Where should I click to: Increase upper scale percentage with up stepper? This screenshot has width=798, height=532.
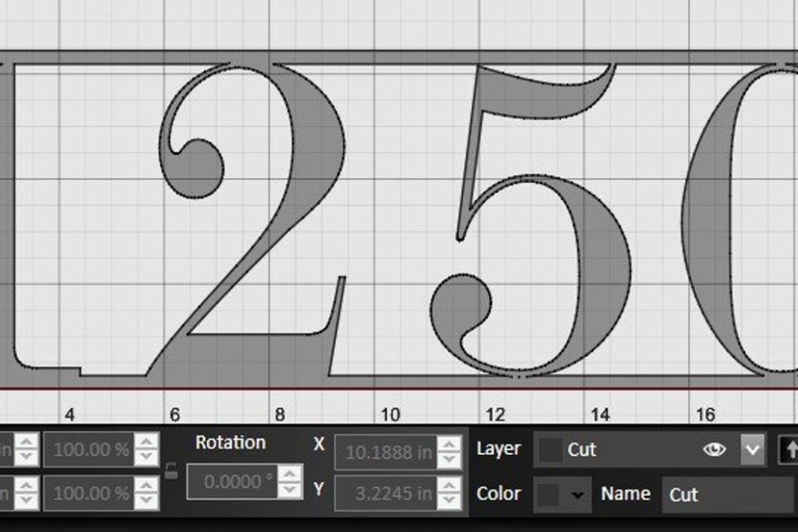coord(146,442)
